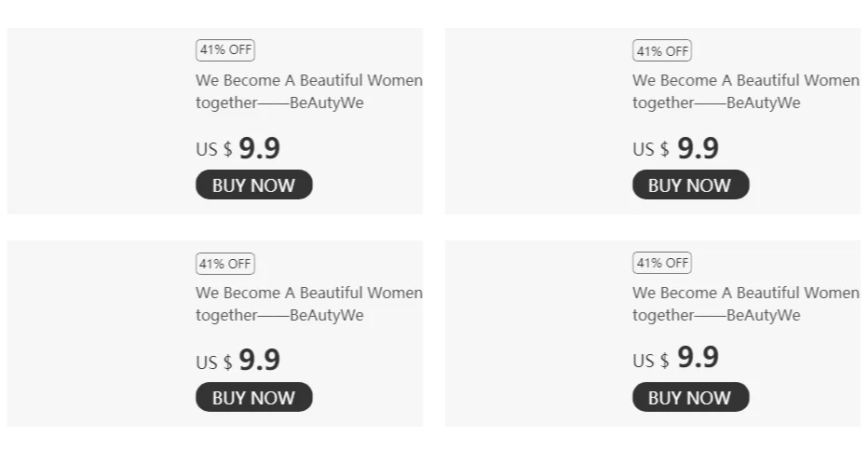
Task: Click 'together——BeAutyWe' text in bottom-right card
Action: (x=716, y=315)
